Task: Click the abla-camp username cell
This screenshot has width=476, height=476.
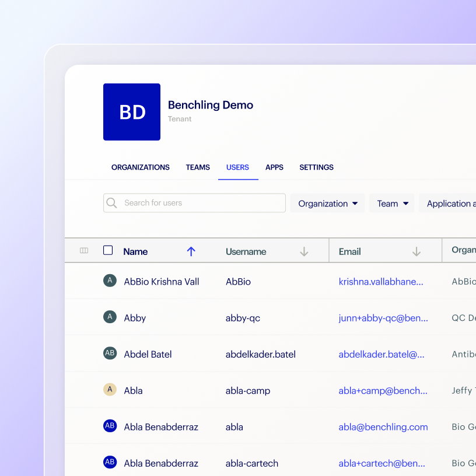Action: pyautogui.click(x=248, y=391)
